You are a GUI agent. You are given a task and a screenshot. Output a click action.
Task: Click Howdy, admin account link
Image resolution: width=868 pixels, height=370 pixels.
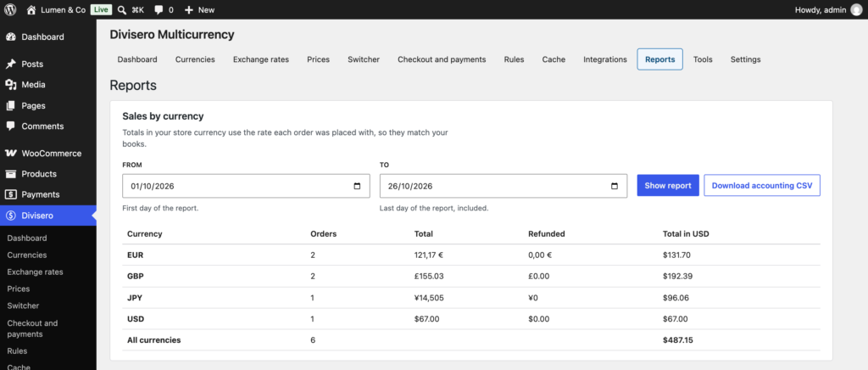pos(821,9)
